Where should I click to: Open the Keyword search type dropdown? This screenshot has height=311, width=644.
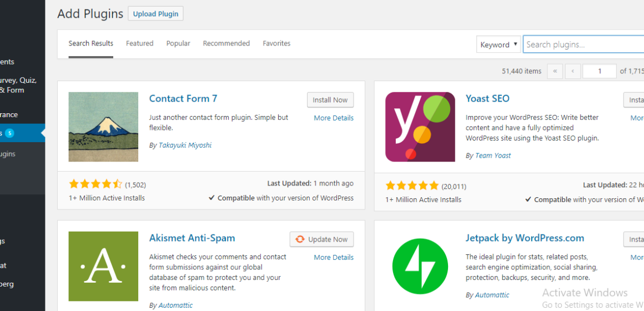498,44
